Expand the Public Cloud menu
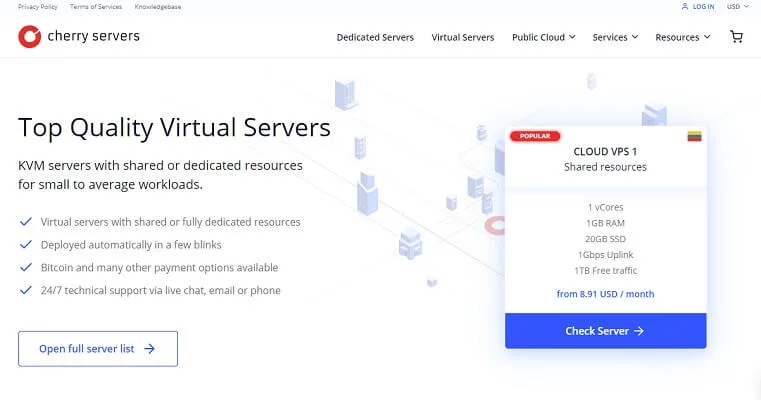 tap(544, 37)
